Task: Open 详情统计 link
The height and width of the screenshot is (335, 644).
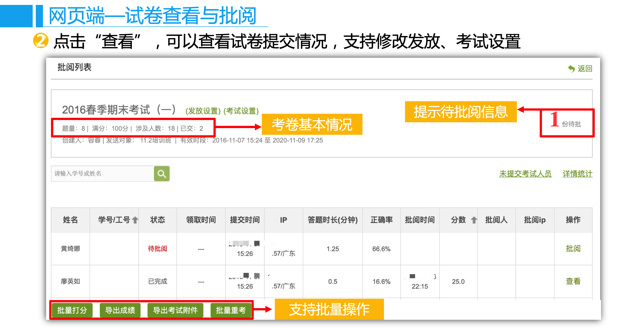Action: (577, 174)
